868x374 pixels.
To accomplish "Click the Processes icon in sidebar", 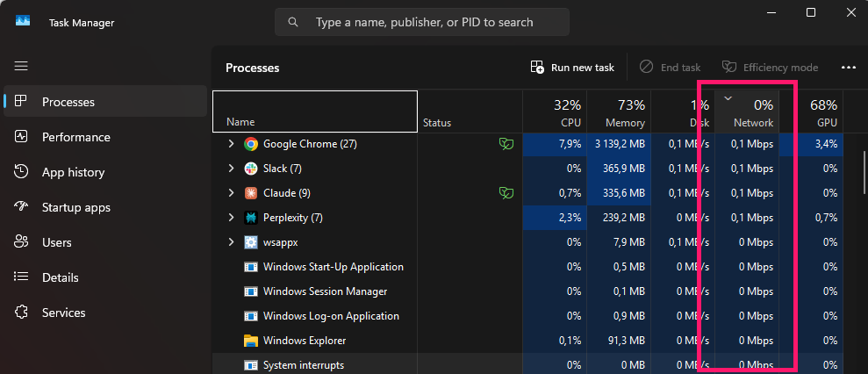I will click(x=21, y=101).
